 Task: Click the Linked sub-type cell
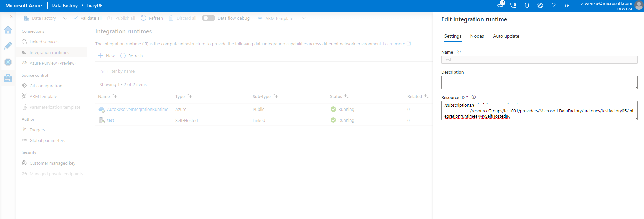(x=259, y=120)
